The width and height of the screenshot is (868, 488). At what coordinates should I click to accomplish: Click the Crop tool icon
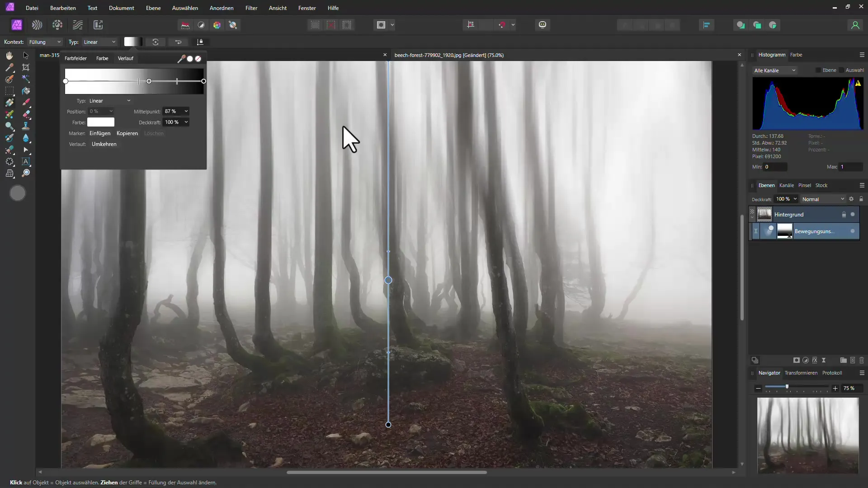pos(26,67)
